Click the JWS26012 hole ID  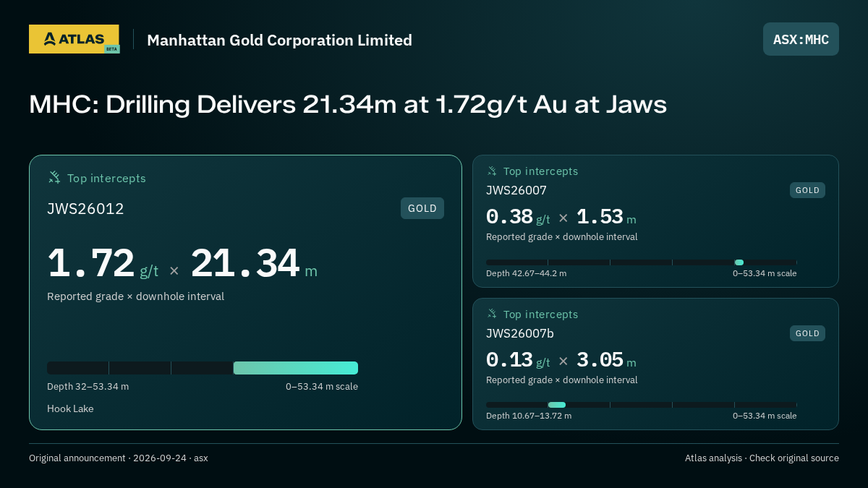point(85,209)
